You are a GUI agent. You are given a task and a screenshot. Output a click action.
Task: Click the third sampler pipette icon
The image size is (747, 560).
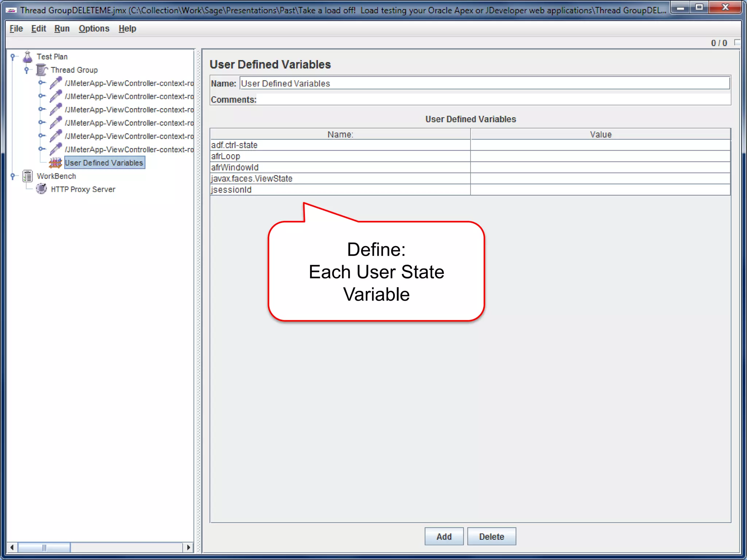click(x=55, y=109)
